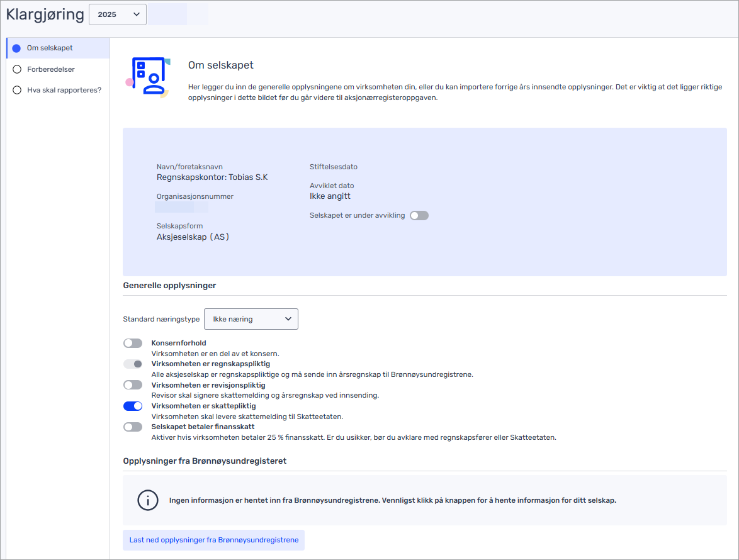The height and width of the screenshot is (560, 739).
Task: Enable the Konsernforhold toggle
Action: [133, 343]
